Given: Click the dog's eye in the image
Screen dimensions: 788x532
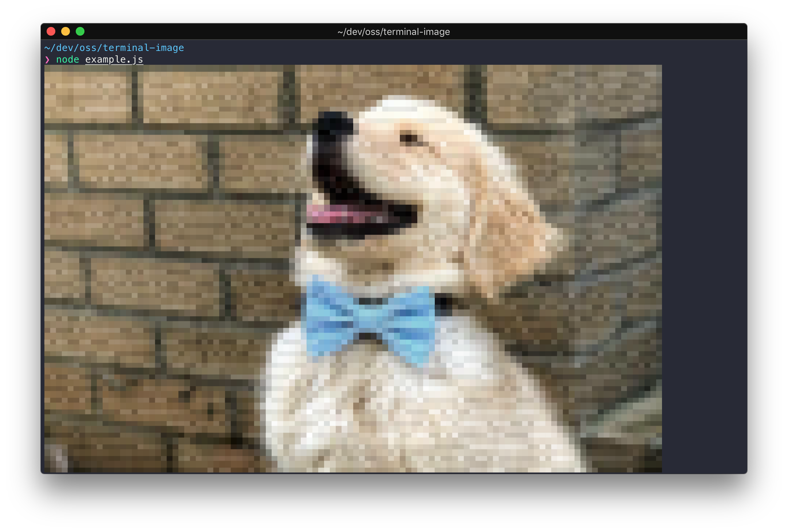Looking at the screenshot, I should [x=410, y=138].
